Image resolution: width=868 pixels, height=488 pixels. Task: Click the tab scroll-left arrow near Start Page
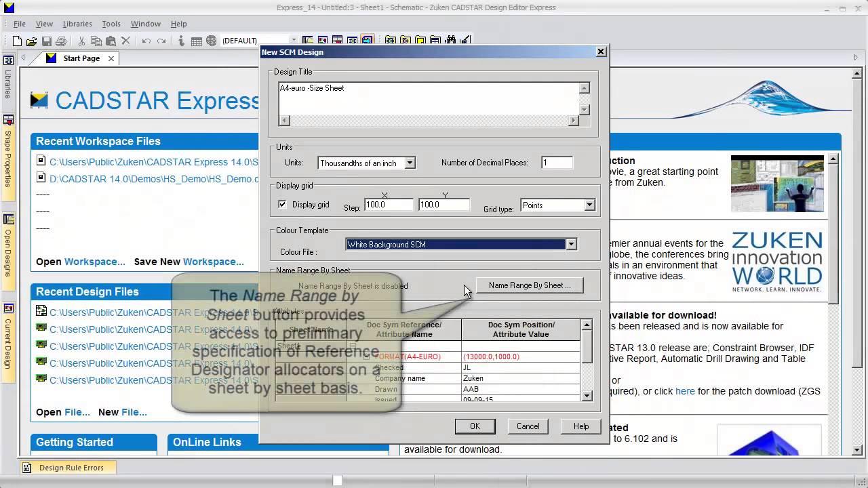pyautogui.click(x=24, y=58)
